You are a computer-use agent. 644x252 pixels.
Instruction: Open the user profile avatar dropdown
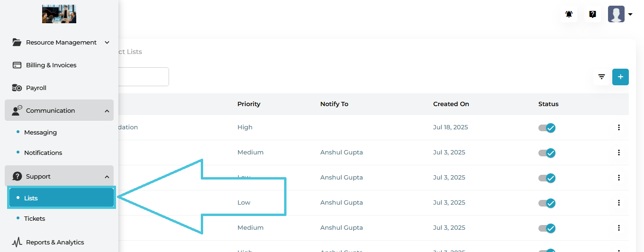pos(620,14)
